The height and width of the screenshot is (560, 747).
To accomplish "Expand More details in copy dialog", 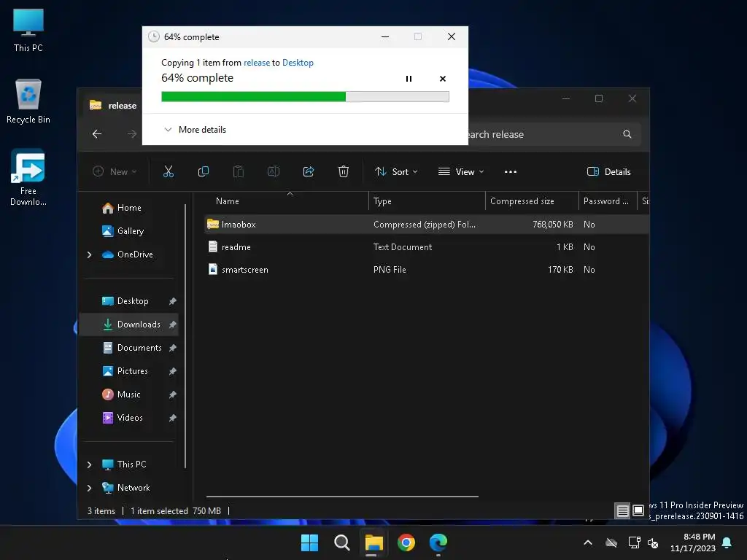I will (195, 130).
